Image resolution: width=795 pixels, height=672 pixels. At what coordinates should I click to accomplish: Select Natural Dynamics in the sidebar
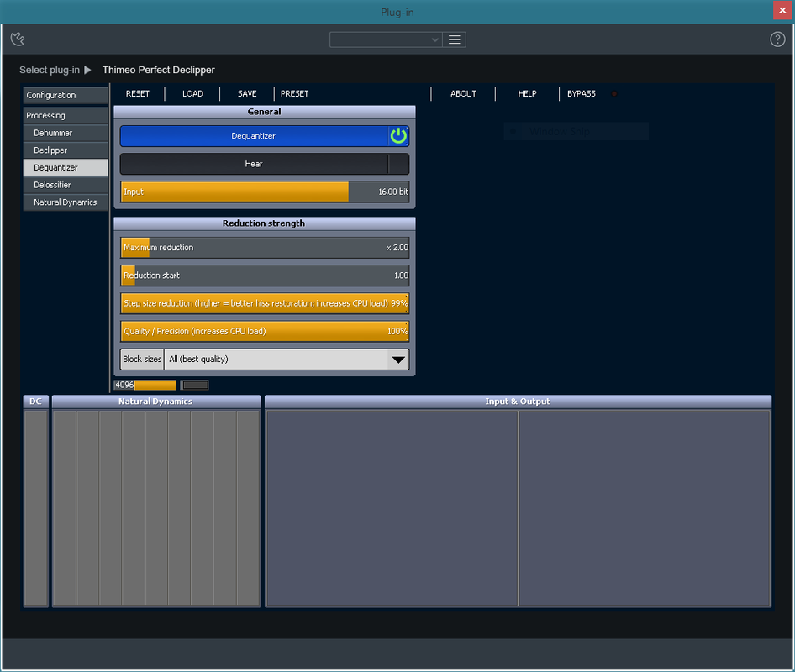[x=66, y=202]
